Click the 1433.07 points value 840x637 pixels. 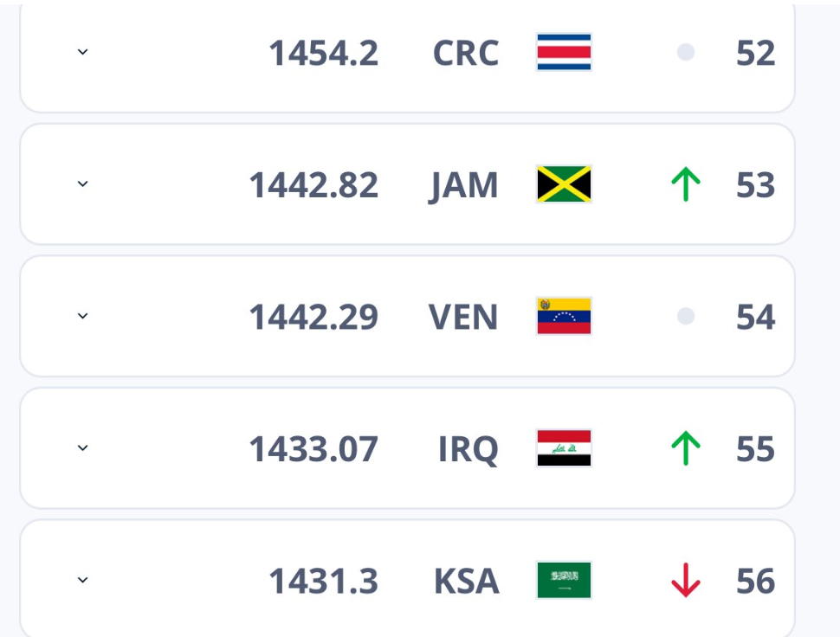pos(314,449)
